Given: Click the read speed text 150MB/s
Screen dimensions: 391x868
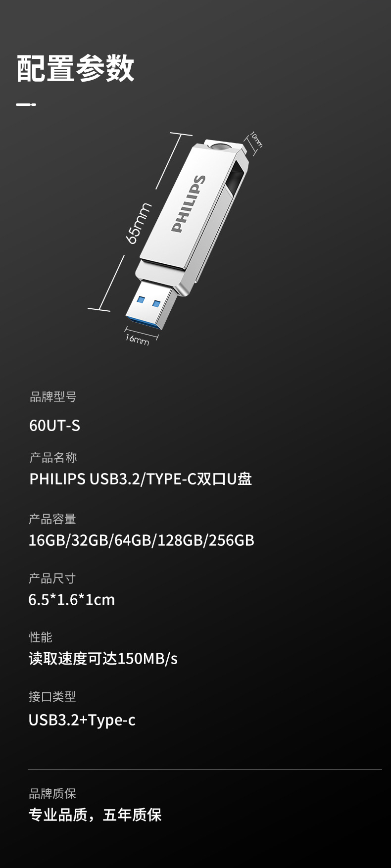Looking at the screenshot, I should point(147,659).
